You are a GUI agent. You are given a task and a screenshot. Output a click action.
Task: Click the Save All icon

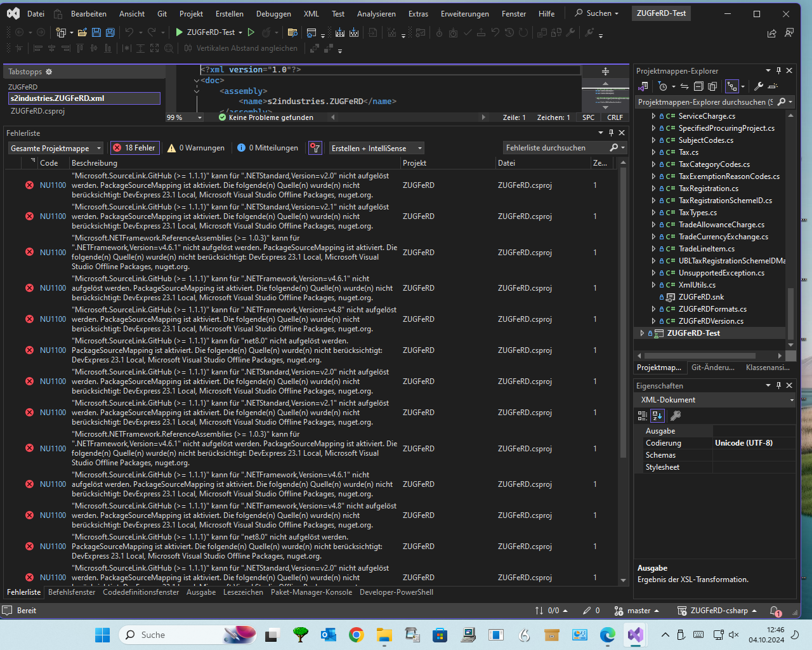110,32
